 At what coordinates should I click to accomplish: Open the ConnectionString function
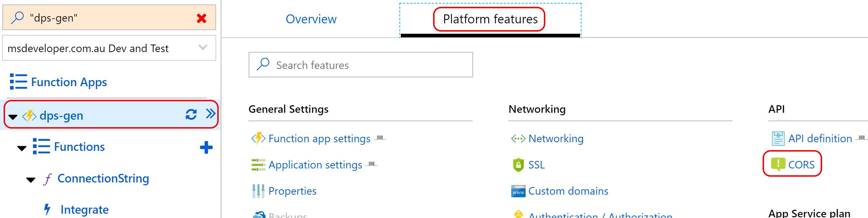[x=103, y=178]
